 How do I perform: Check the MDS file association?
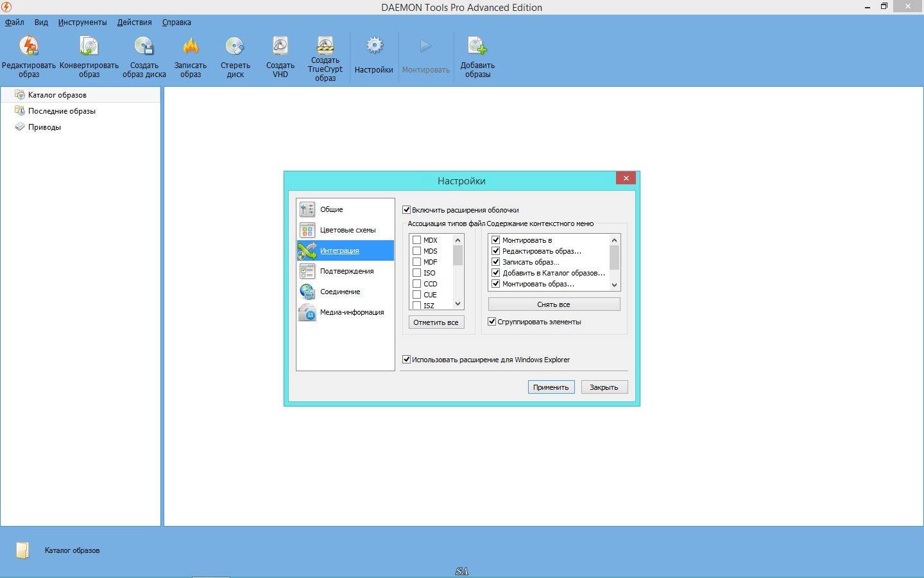[x=416, y=251]
